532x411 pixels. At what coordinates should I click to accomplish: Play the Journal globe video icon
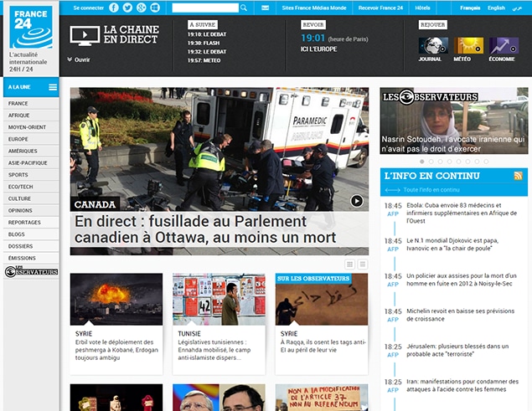(433, 45)
